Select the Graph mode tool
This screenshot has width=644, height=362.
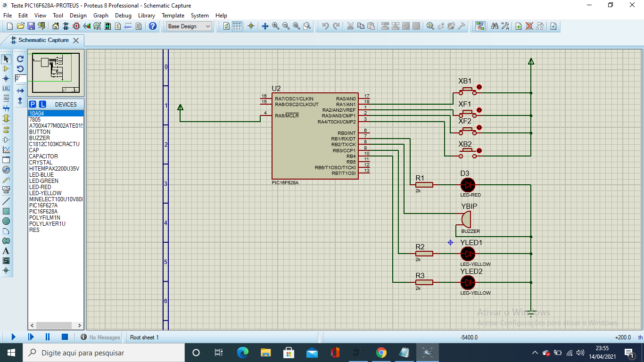coord(6,150)
